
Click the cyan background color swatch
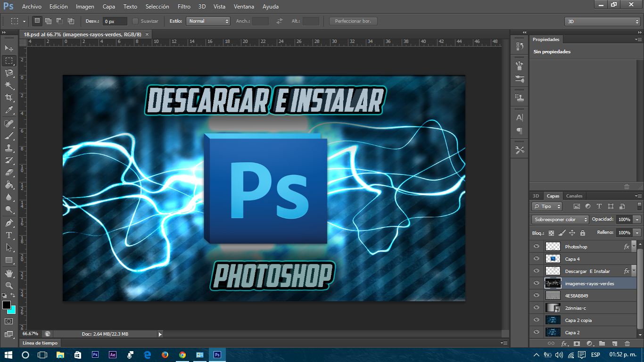click(x=12, y=311)
